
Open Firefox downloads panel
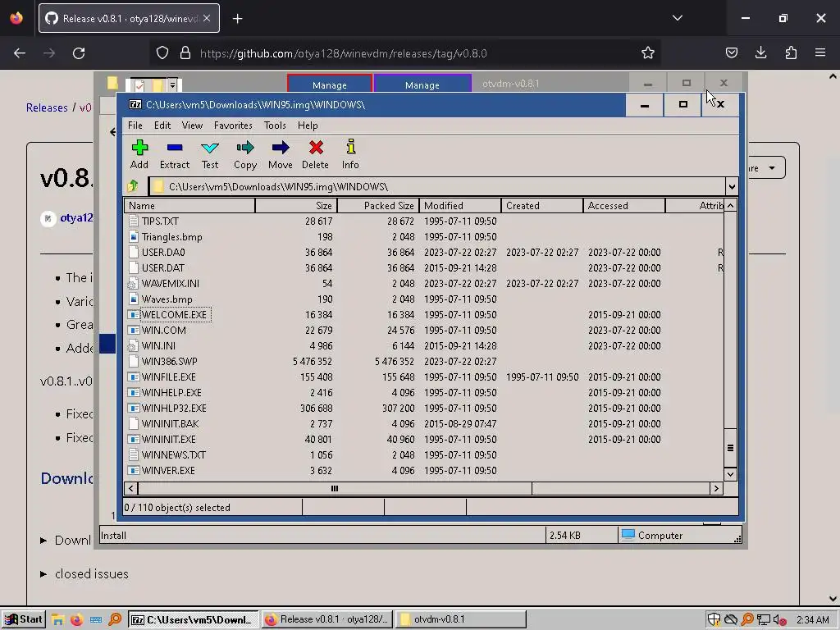(760, 53)
